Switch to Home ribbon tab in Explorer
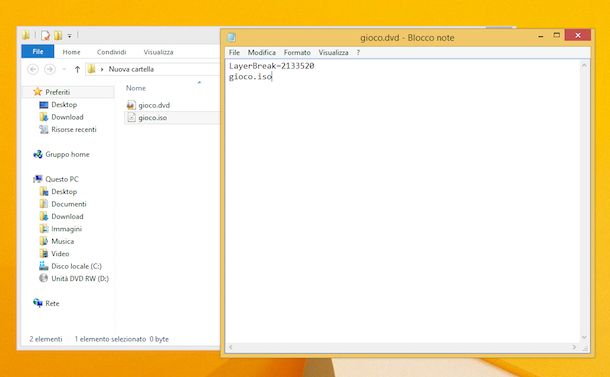 [71, 52]
